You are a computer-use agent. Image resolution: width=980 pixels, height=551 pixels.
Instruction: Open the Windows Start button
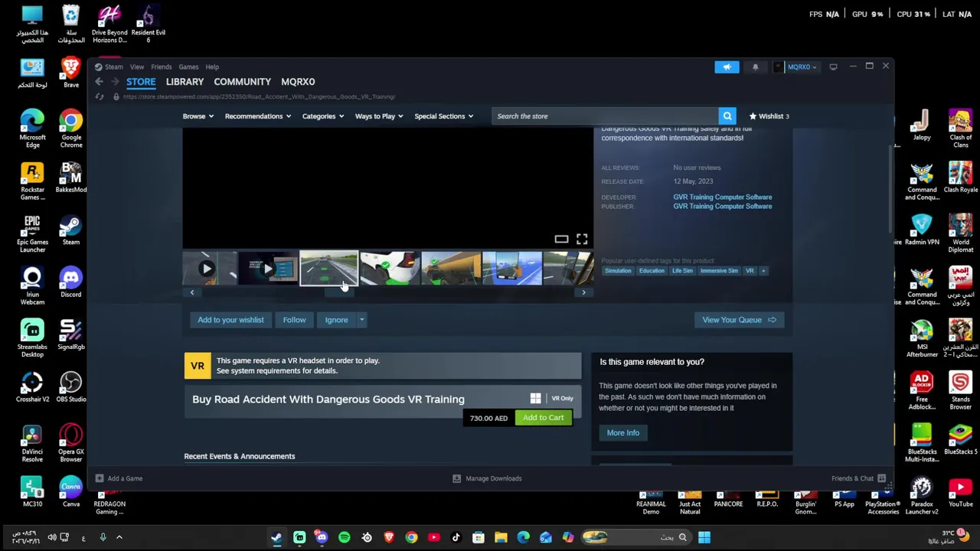tap(704, 537)
